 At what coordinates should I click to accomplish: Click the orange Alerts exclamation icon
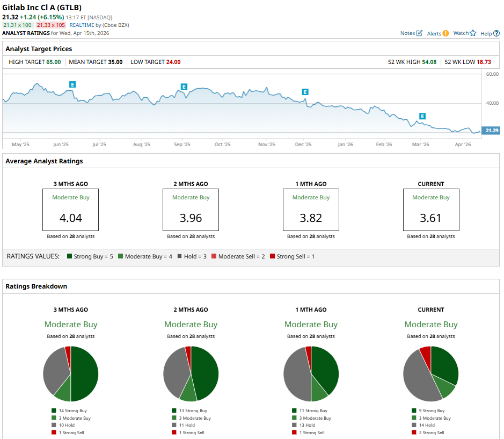[445, 33]
